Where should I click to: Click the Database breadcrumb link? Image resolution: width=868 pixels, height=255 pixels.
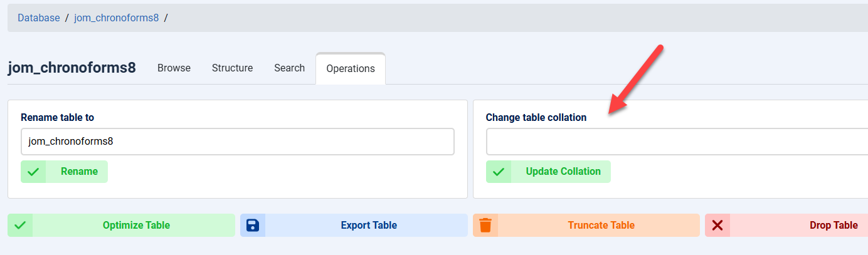click(38, 18)
